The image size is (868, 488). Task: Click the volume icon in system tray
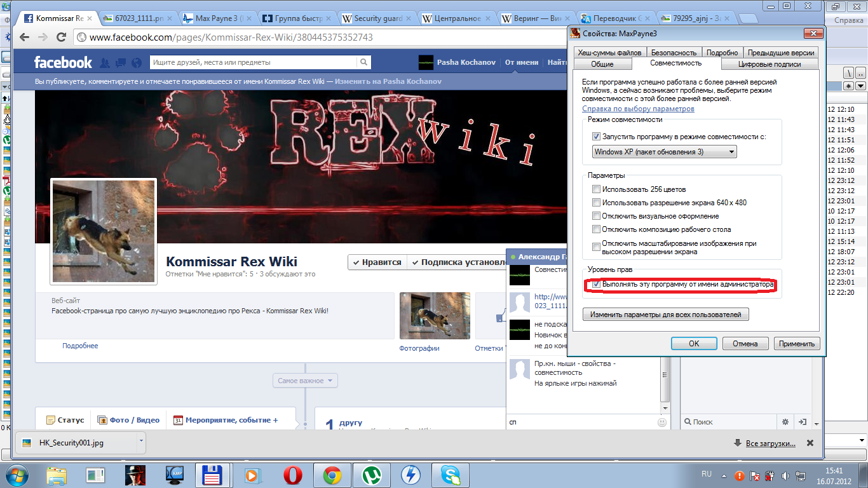[x=785, y=475]
